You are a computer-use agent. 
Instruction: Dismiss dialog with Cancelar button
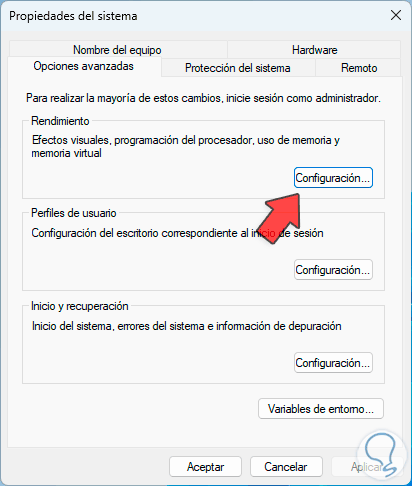[286, 467]
